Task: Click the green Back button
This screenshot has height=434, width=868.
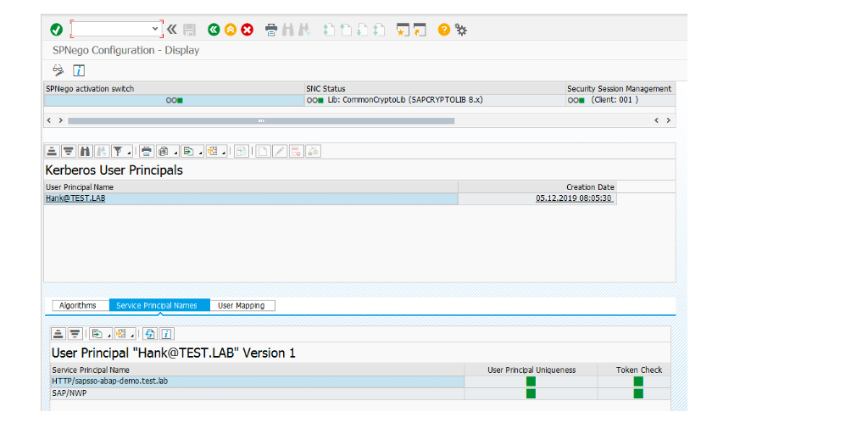Action: (214, 30)
